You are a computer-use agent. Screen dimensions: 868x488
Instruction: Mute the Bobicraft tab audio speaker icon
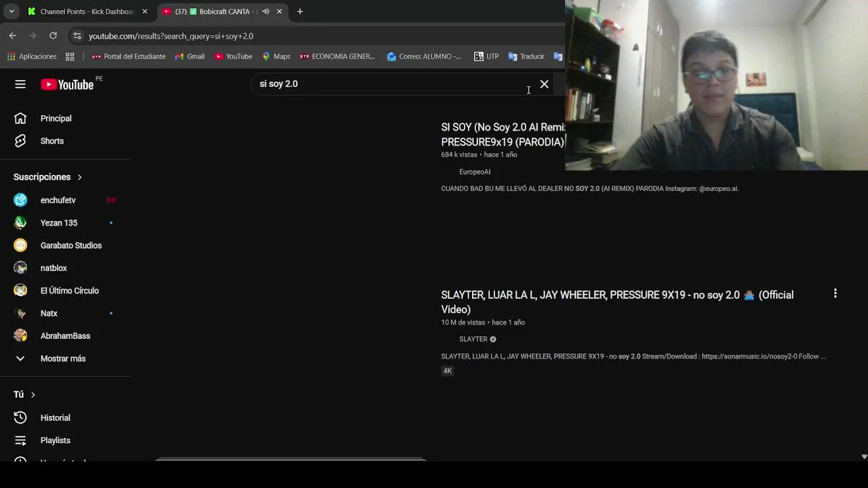coord(266,12)
